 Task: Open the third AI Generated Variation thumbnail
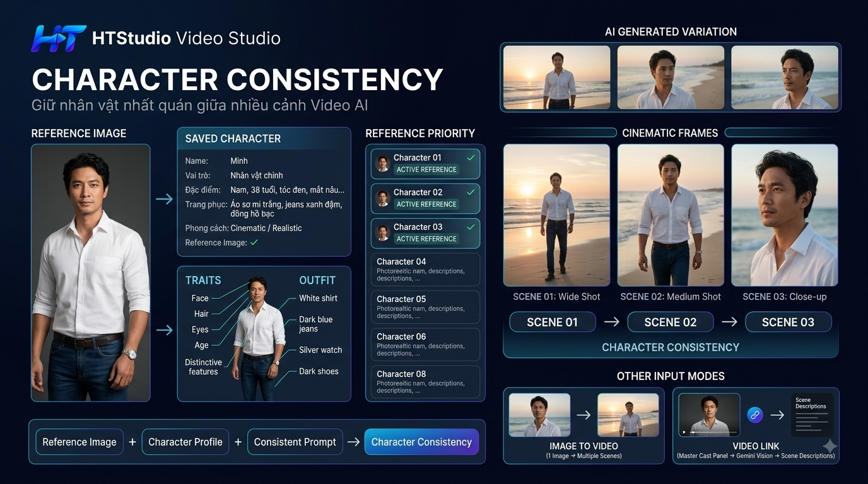point(785,77)
